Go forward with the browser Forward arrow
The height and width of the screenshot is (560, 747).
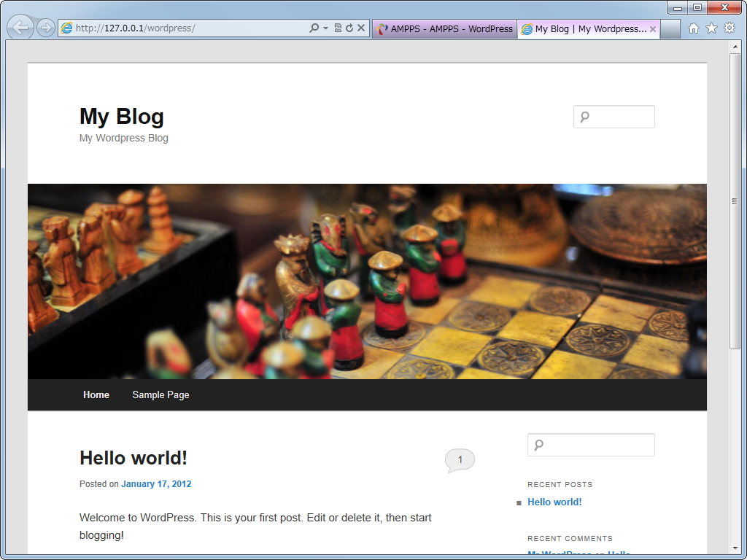(x=46, y=28)
